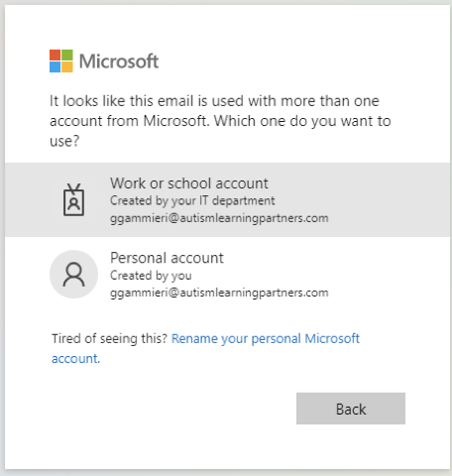Click the green square in Microsoft logo
Viewport: 452px width, 476px height.
(67, 55)
